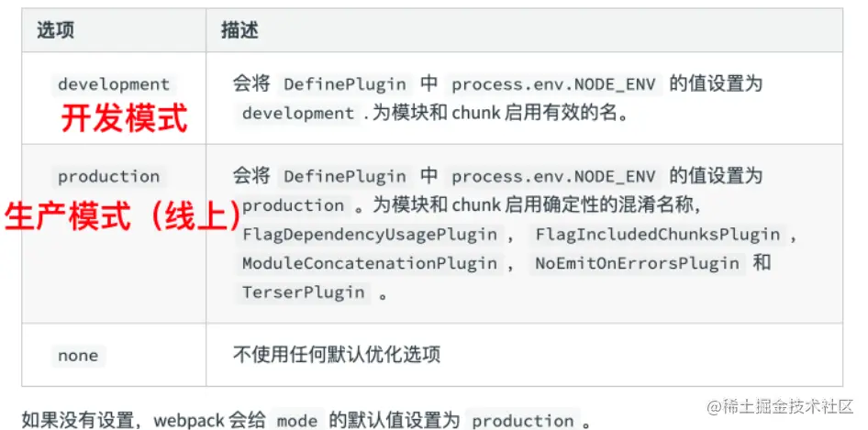Image resolution: width=868 pixels, height=430 pixels.
Task: Click the TerserPlugin code label
Action: point(304,293)
